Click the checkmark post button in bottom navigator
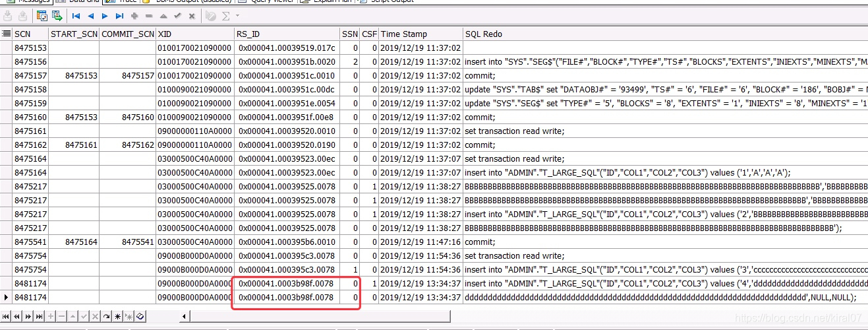Screen dimensions: 868x330 (x=84, y=317)
